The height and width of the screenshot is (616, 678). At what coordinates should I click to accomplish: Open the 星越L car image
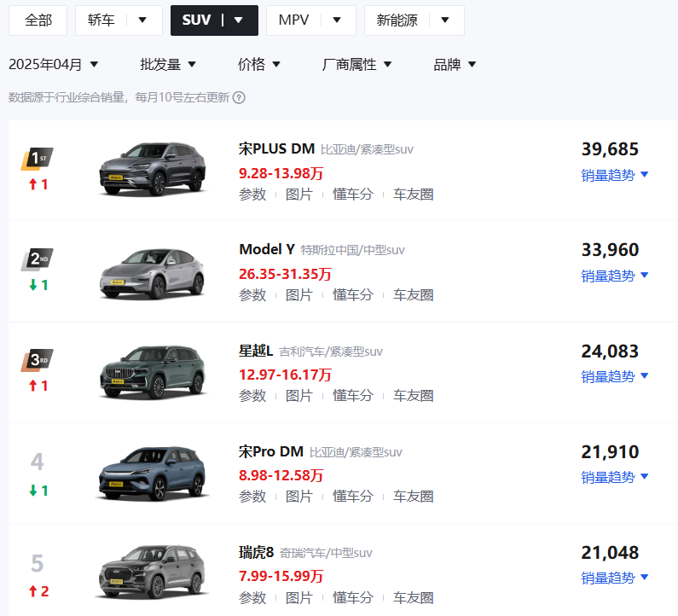click(x=152, y=372)
